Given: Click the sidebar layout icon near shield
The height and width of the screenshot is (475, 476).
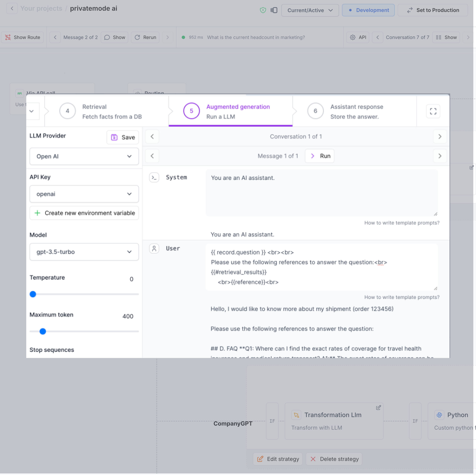Looking at the screenshot, I should pyautogui.click(x=274, y=10).
